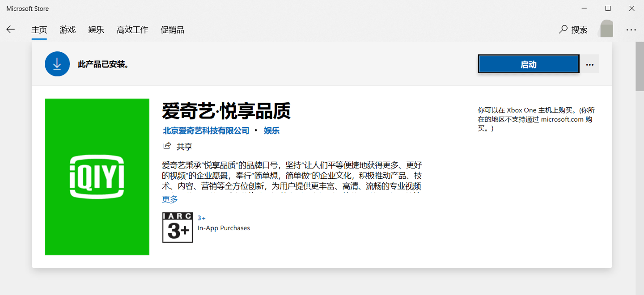644x295 pixels.
Task: Click the 搜索 search button
Action: [x=573, y=30]
